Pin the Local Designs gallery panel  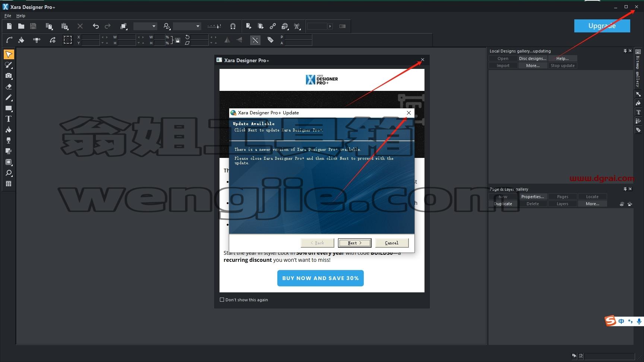pos(625,51)
